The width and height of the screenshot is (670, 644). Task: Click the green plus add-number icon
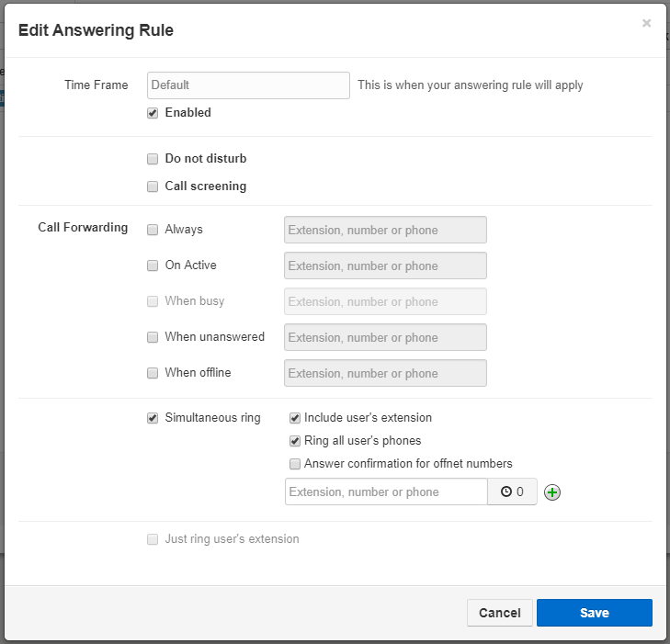(x=552, y=492)
